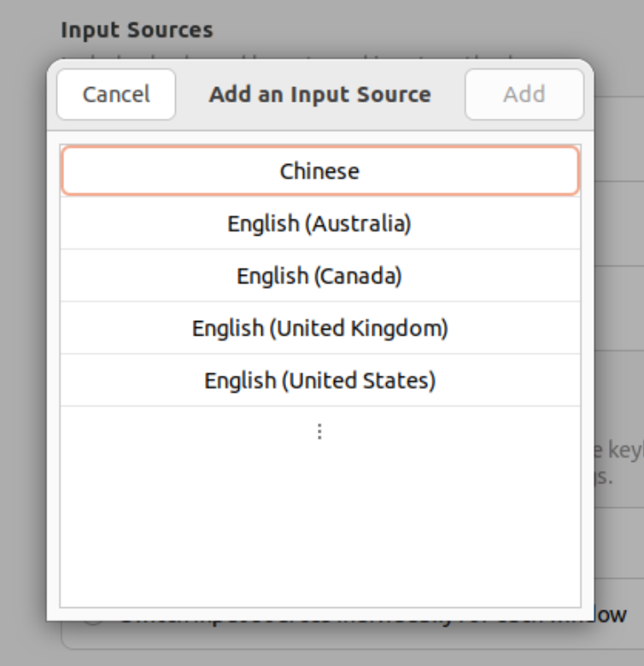Expand the English (Australia) entry
644x666 pixels.
tap(319, 224)
